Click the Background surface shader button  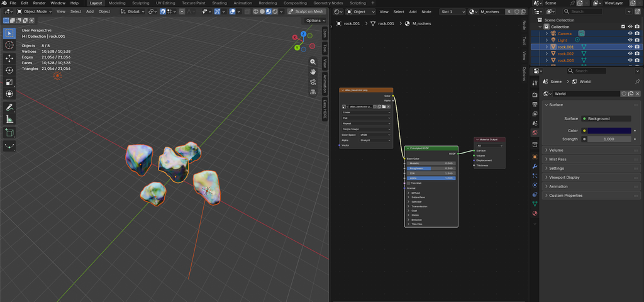606,118
